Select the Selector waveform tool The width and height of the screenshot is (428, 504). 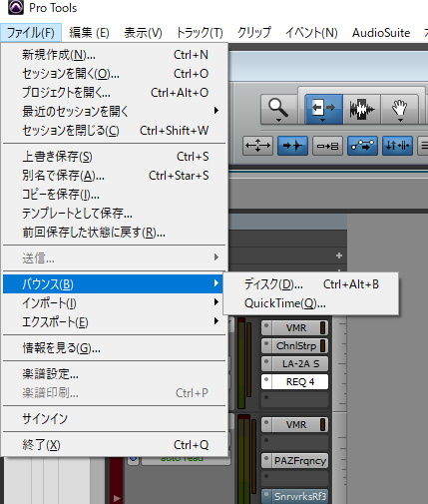pos(361,110)
